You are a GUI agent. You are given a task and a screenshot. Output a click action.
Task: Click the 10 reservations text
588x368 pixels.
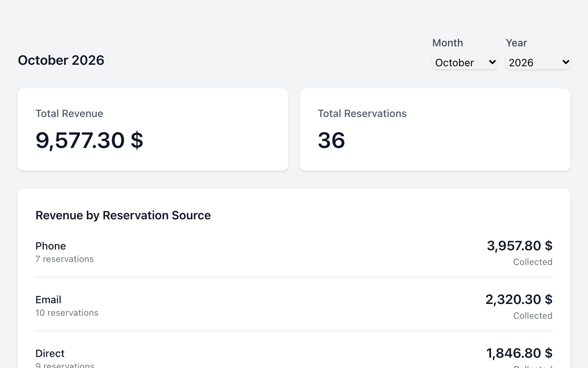tap(67, 313)
